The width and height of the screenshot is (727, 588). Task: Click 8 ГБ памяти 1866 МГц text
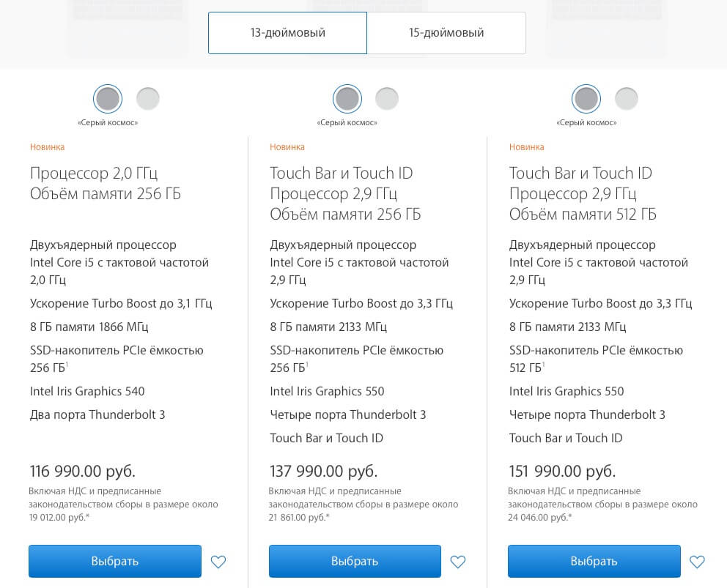pyautogui.click(x=89, y=327)
